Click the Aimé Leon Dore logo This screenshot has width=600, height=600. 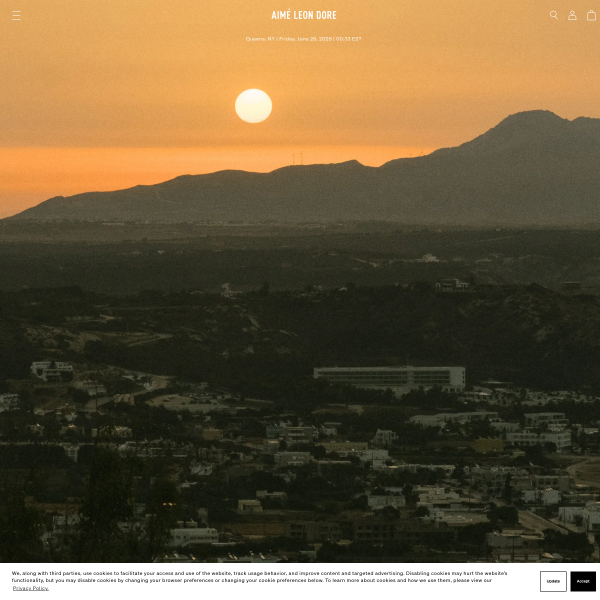304,15
